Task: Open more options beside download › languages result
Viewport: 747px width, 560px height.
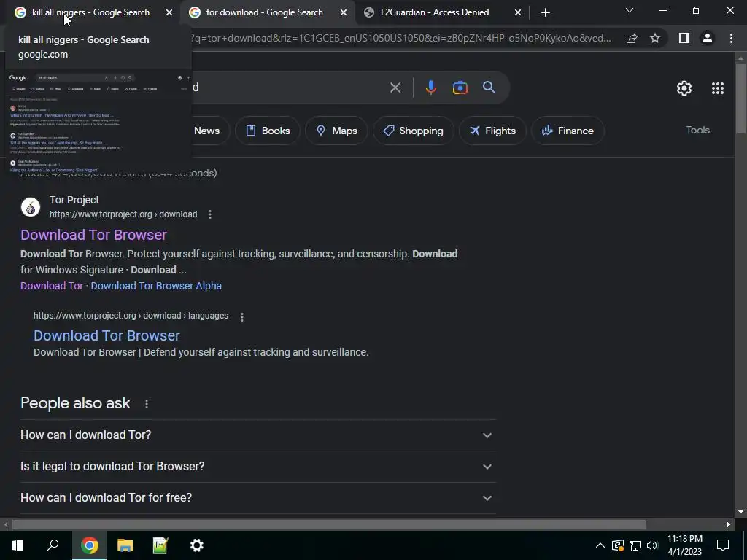Action: pos(242,316)
